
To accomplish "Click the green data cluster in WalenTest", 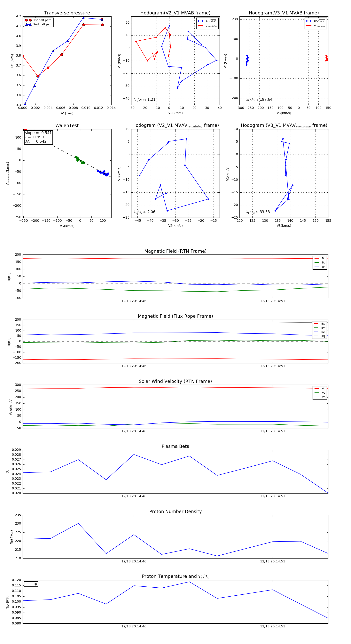I will (80, 160).
